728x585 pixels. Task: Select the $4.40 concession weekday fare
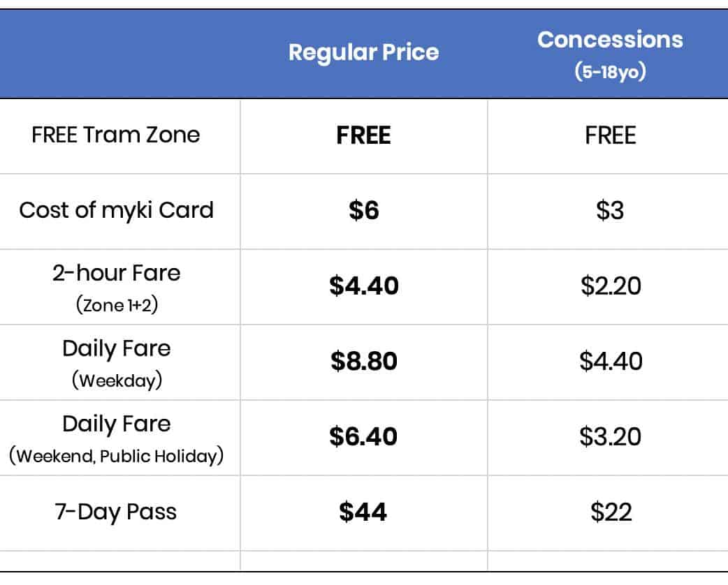point(610,361)
